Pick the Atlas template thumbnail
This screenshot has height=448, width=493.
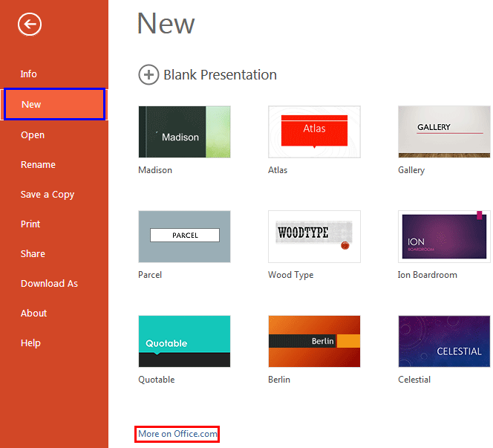point(314,132)
